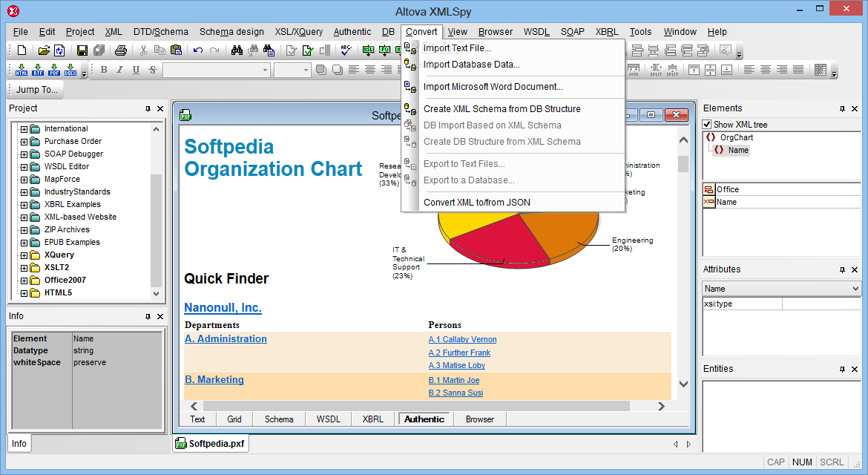Click the Project tree vertical scrollbar thumb
868x475 pixels.
pyautogui.click(x=156, y=230)
